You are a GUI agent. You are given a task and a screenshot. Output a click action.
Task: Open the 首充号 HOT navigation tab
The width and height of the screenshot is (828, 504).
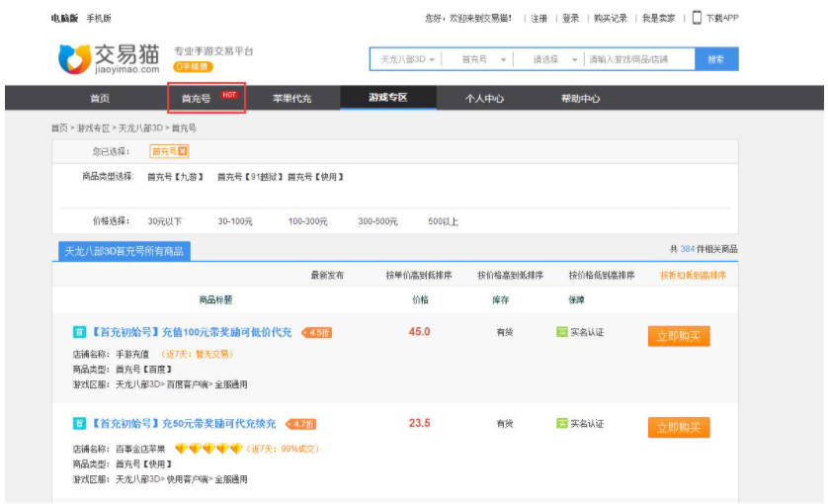coord(207,98)
